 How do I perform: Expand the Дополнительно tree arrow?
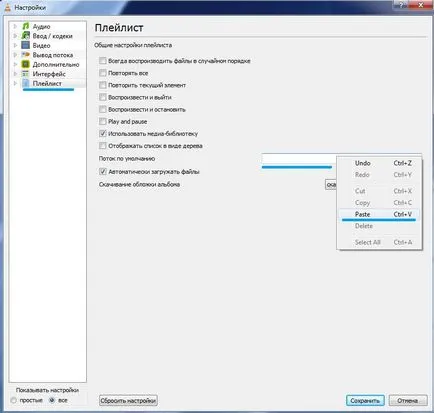(15, 64)
